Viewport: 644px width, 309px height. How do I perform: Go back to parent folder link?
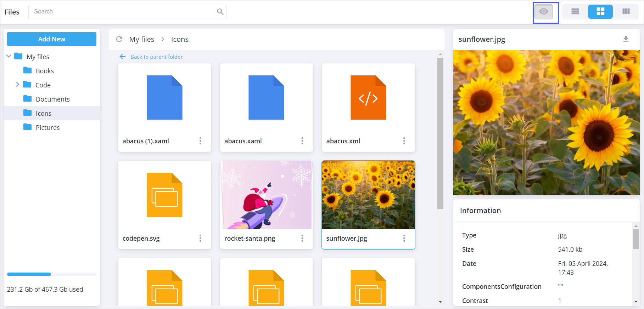(156, 57)
